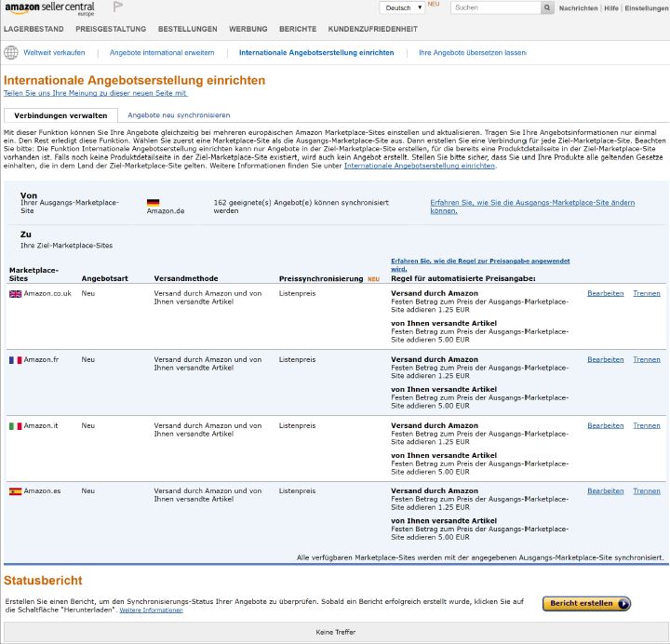Screen dimensions: 670x644
Task: Click the Amazon Seller Central logo
Action: [x=49, y=8]
